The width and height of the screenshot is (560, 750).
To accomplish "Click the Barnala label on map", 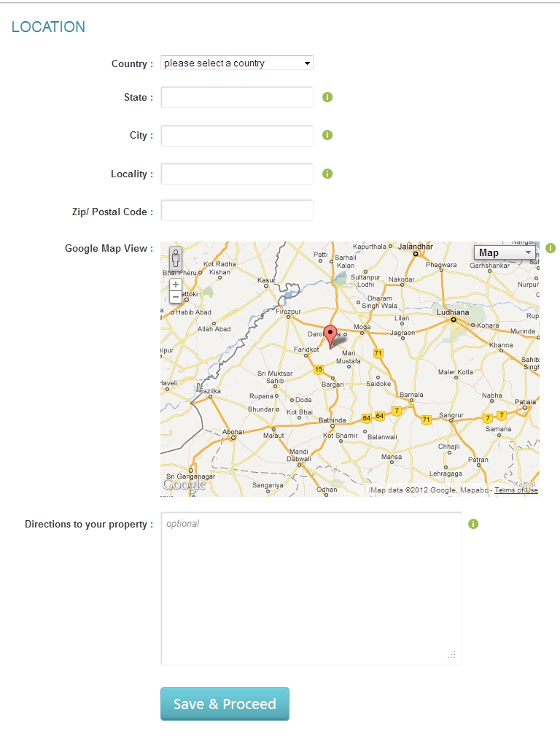I will (411, 395).
